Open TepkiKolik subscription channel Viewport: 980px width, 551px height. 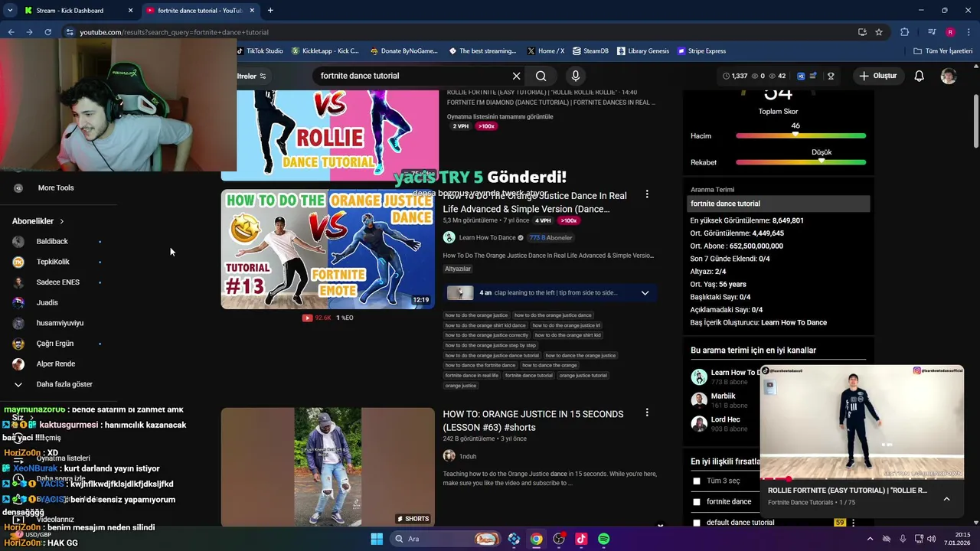pos(53,262)
